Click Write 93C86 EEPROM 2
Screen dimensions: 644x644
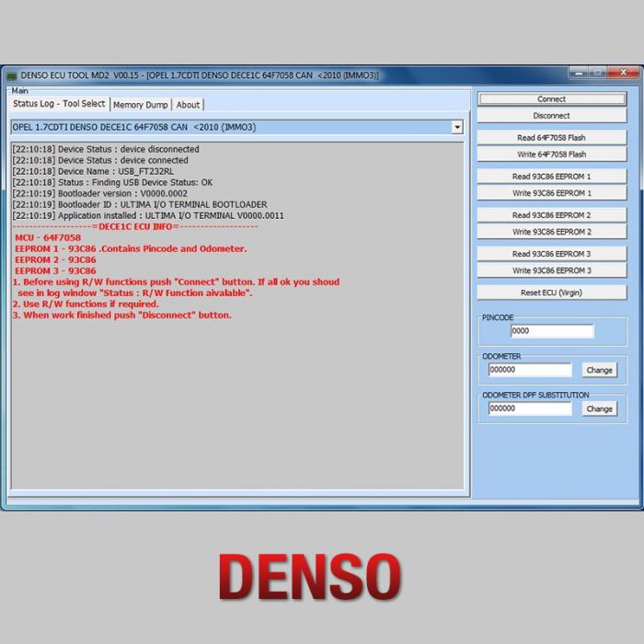pyautogui.click(x=552, y=232)
